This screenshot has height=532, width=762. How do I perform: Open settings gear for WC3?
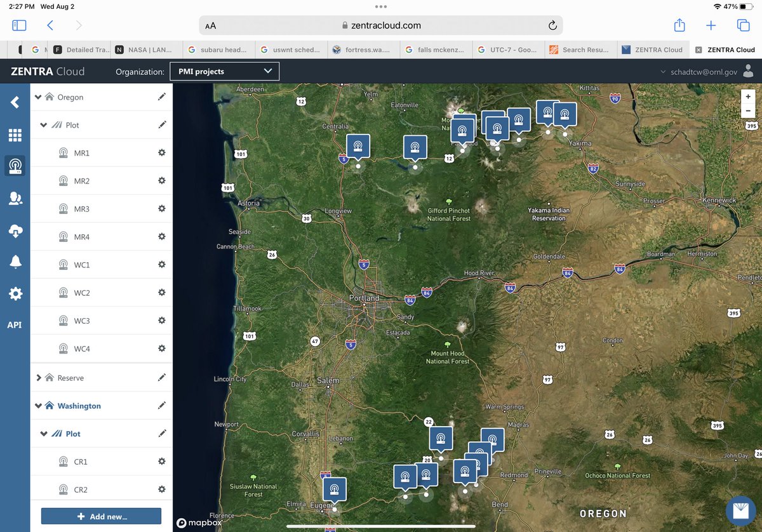click(x=161, y=321)
